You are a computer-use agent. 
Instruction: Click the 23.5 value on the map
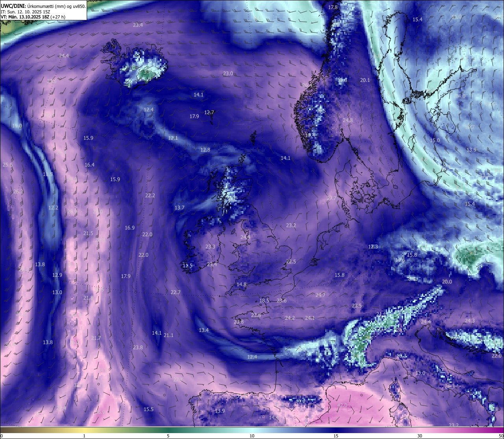click(357, 306)
